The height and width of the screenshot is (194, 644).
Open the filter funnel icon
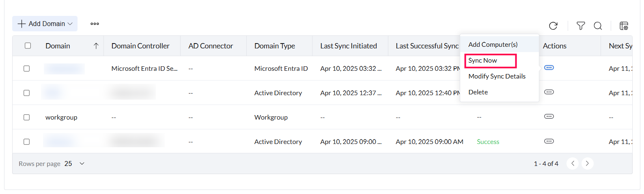click(x=581, y=26)
